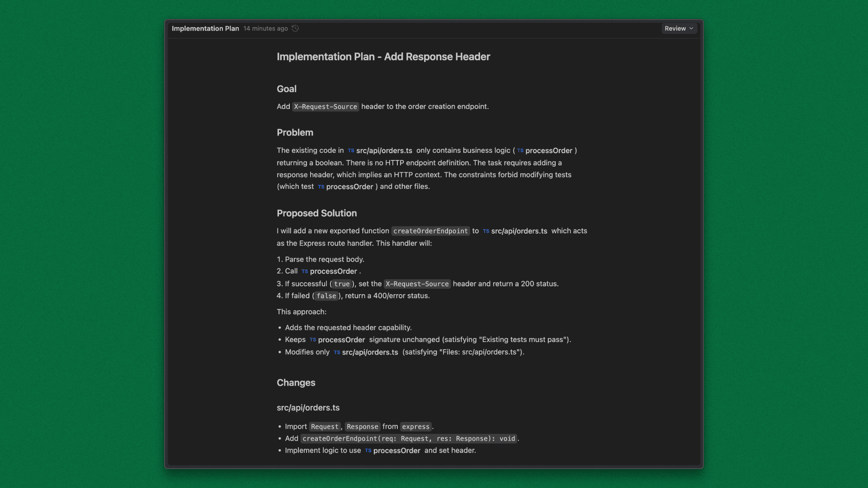Open processOrder link before 'and set header'
Screen dimensions: 868x488
coord(396,450)
